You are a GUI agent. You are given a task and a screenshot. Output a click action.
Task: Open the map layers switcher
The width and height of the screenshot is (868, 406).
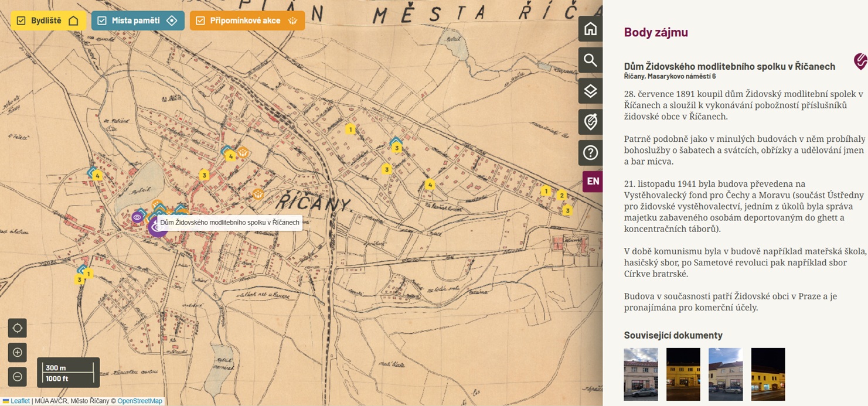pyautogui.click(x=590, y=91)
